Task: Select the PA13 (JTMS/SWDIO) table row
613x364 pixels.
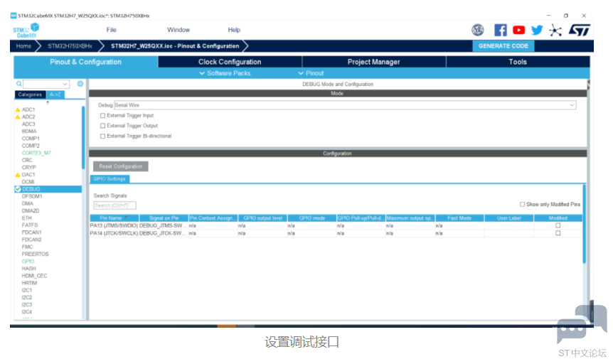Action: pos(336,225)
